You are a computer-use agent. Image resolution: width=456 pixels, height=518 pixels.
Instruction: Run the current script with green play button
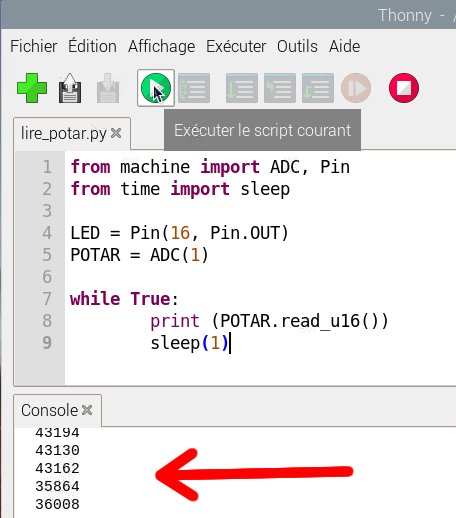coord(156,88)
